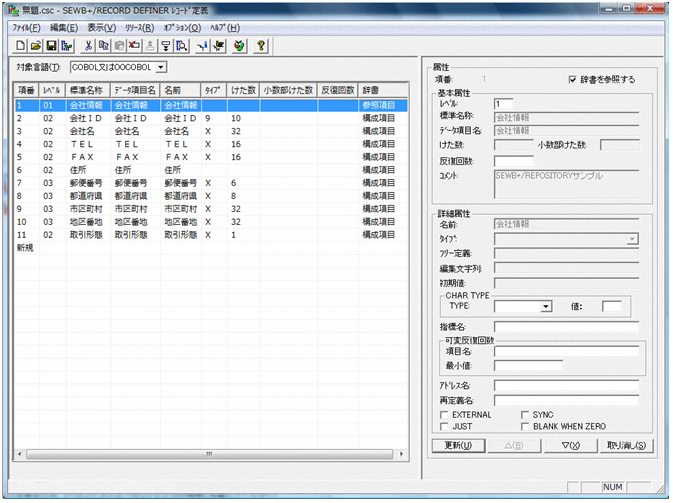673x503 pixels.
Task: Expand the CHAR TYPE dropdown
Action: [x=545, y=307]
